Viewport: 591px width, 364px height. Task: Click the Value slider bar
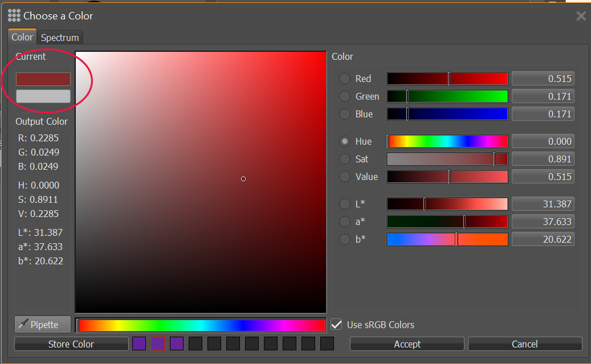pyautogui.click(x=447, y=177)
